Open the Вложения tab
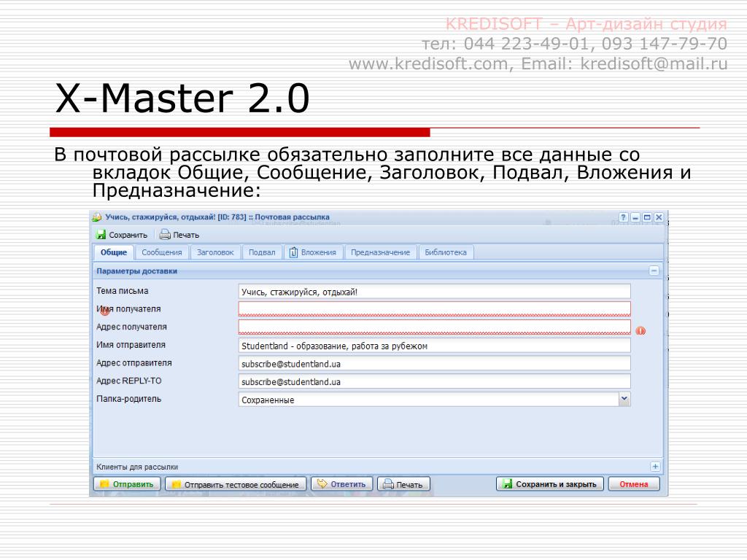Viewport: 747px width, 560px height. coord(313,252)
